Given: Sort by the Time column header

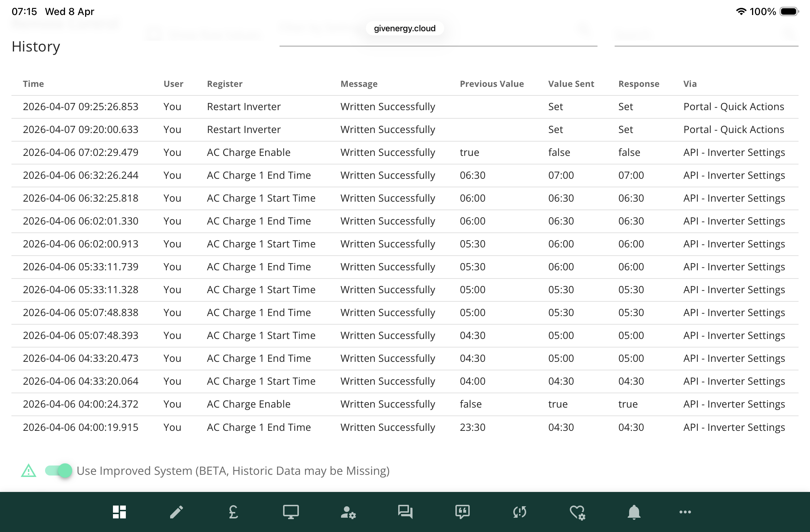Looking at the screenshot, I should coord(33,84).
